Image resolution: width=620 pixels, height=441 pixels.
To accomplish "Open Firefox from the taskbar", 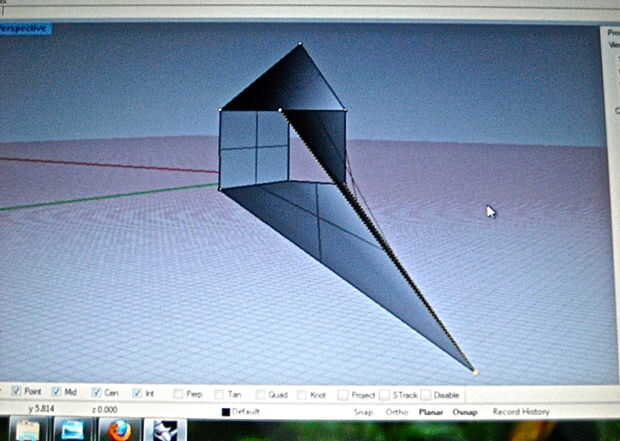I will pyautogui.click(x=119, y=430).
